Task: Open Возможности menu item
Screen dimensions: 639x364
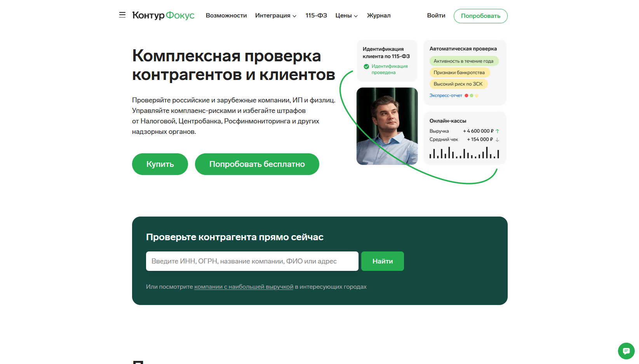Action: click(x=226, y=16)
